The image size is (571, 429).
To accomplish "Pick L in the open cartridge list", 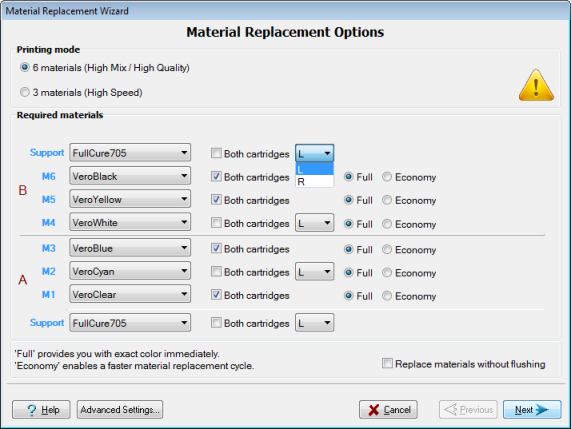I will point(315,170).
